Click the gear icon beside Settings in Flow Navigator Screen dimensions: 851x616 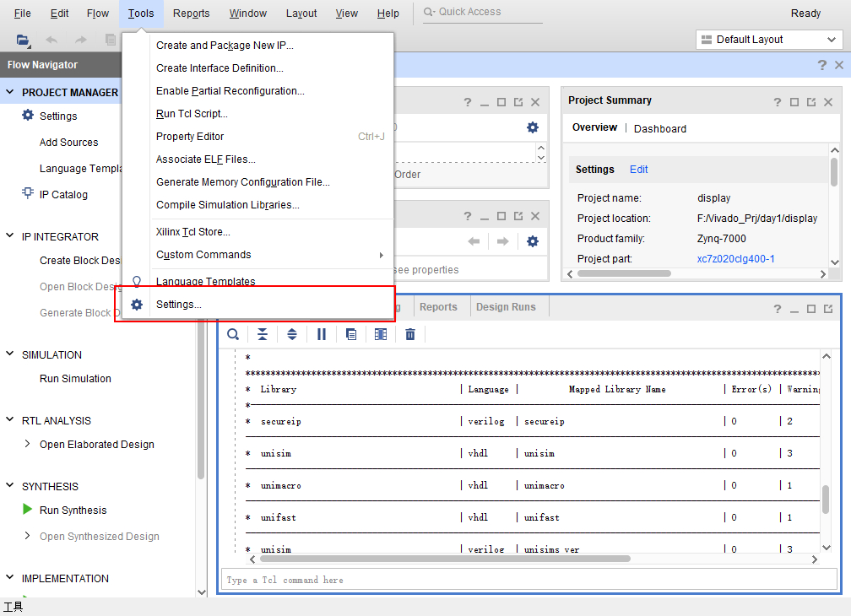(28, 115)
